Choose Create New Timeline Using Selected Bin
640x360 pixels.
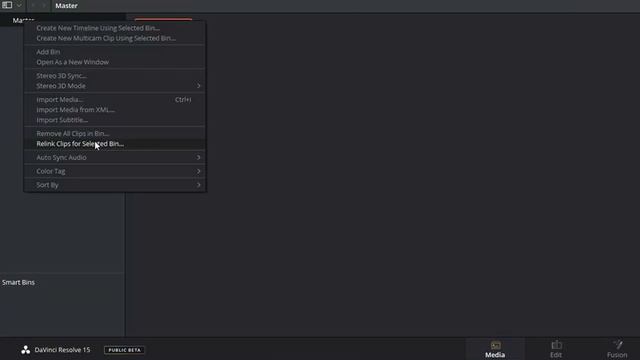coord(98,28)
